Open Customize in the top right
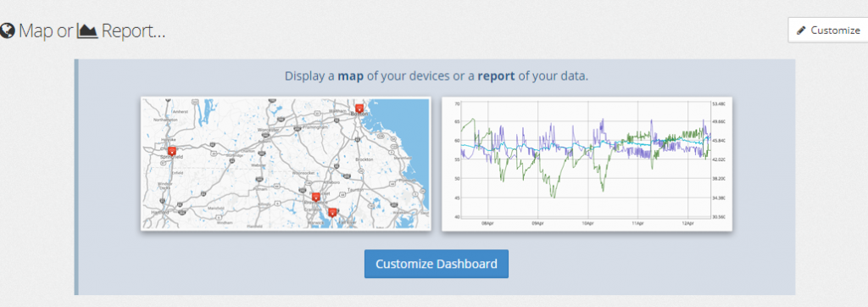Screen dimensions: 868x307 tap(828, 31)
